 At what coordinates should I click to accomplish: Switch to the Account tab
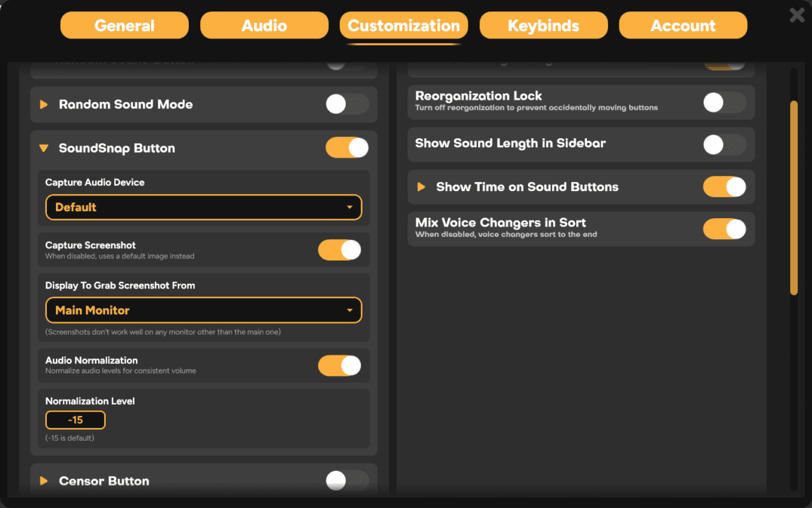pos(682,25)
